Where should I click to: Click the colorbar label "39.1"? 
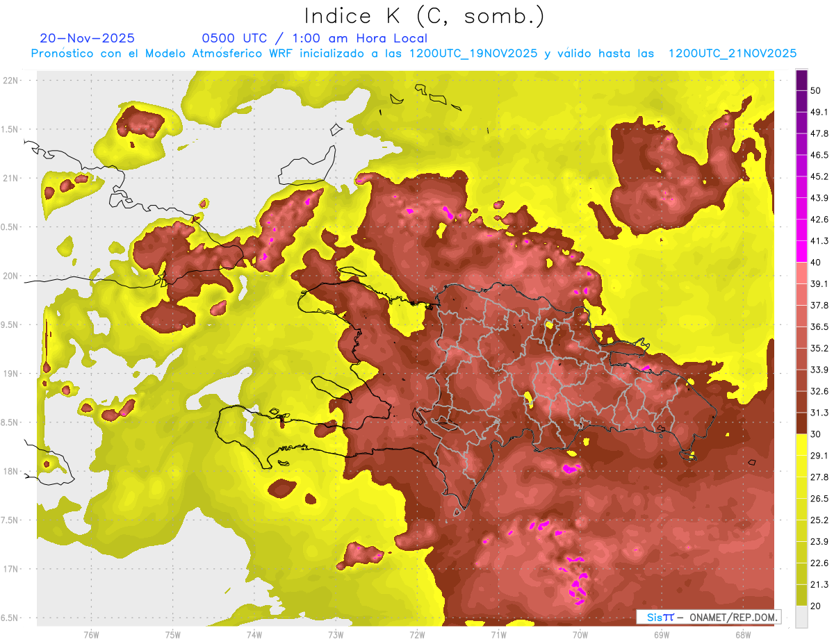coord(819,284)
